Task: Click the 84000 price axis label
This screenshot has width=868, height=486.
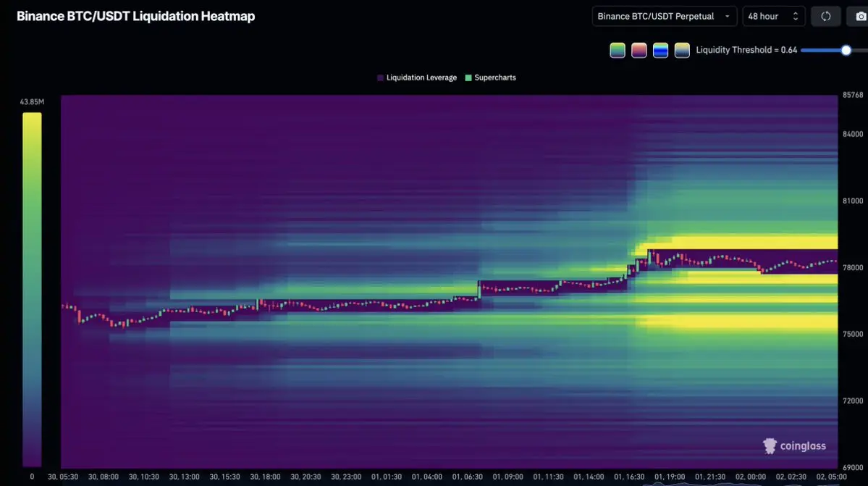Action: (853, 134)
